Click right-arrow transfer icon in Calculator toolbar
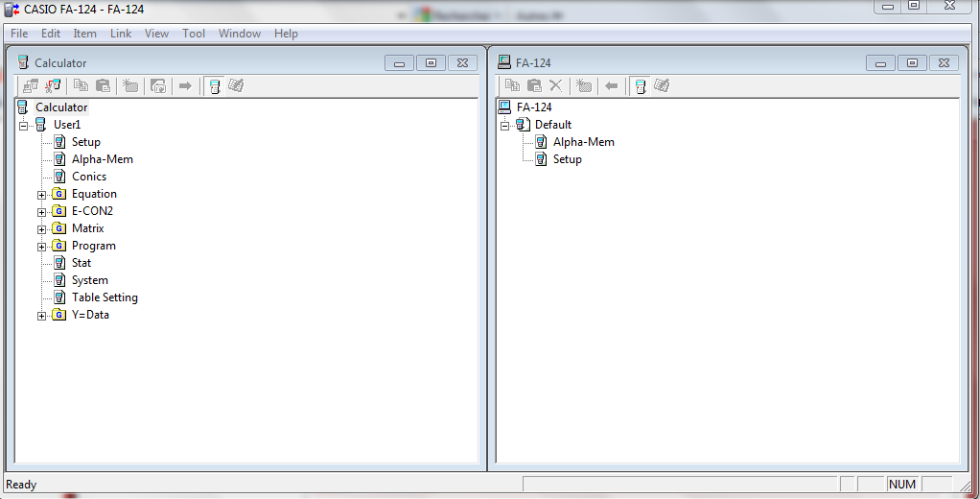The height and width of the screenshot is (499, 980). click(185, 85)
